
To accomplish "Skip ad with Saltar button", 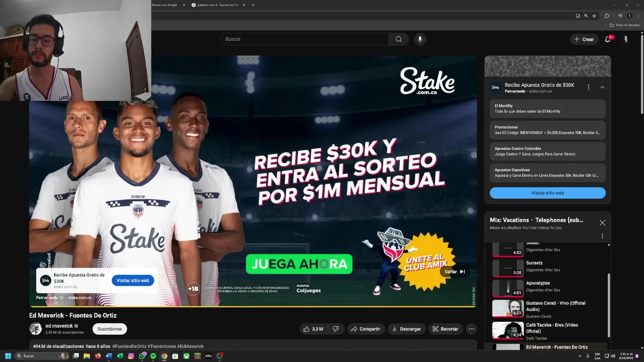I will tap(455, 271).
